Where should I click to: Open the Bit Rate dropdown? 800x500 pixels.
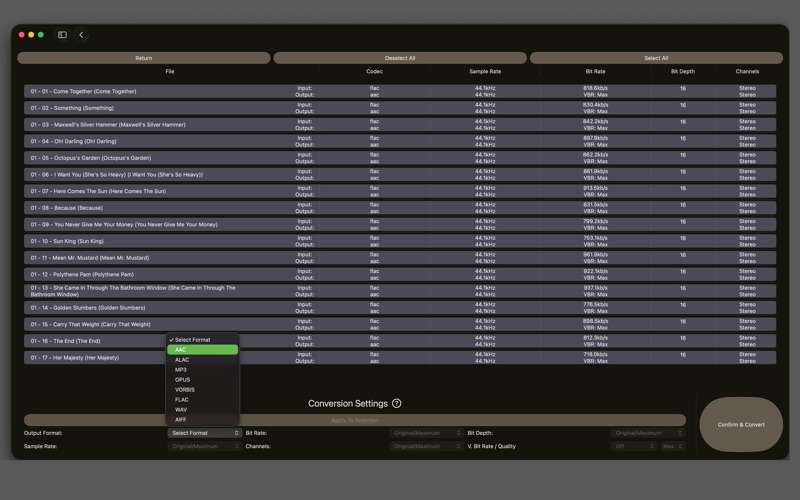pos(426,433)
